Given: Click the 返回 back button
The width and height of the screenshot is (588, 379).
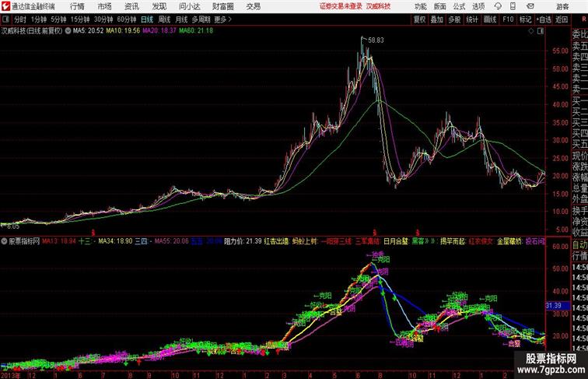Looking at the screenshot, I should [562, 19].
